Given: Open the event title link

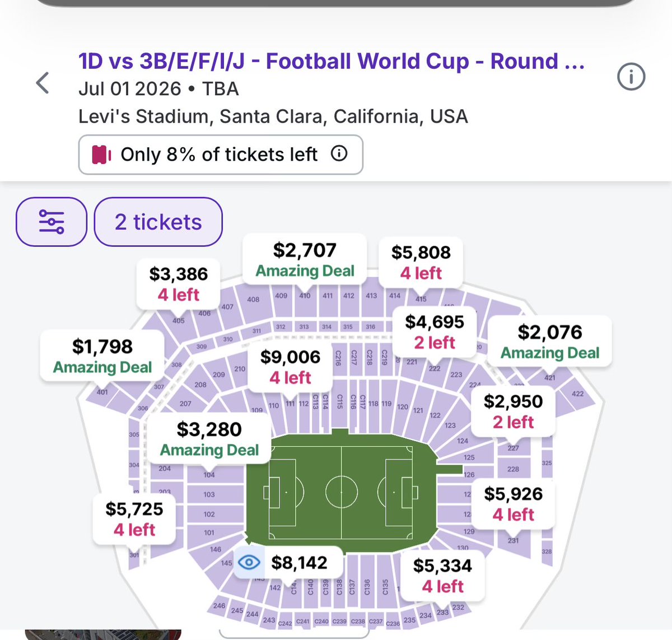Looking at the screenshot, I should click(332, 61).
